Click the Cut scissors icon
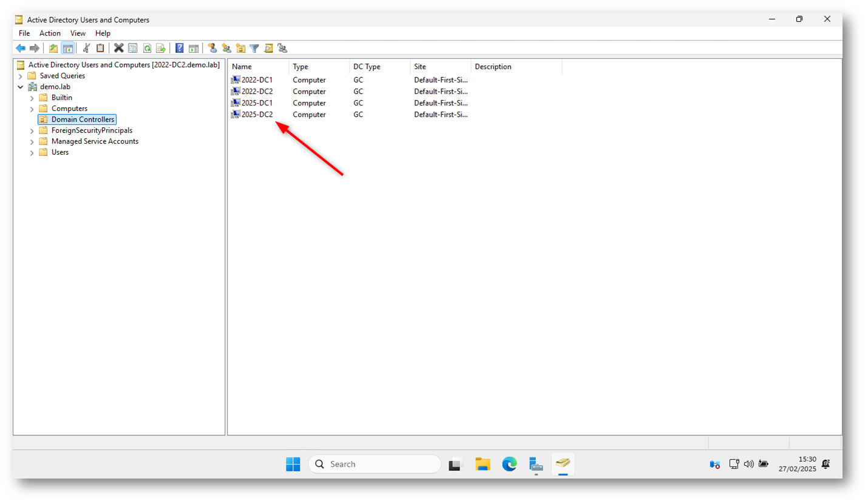This screenshot has height=504, width=868. tap(86, 48)
